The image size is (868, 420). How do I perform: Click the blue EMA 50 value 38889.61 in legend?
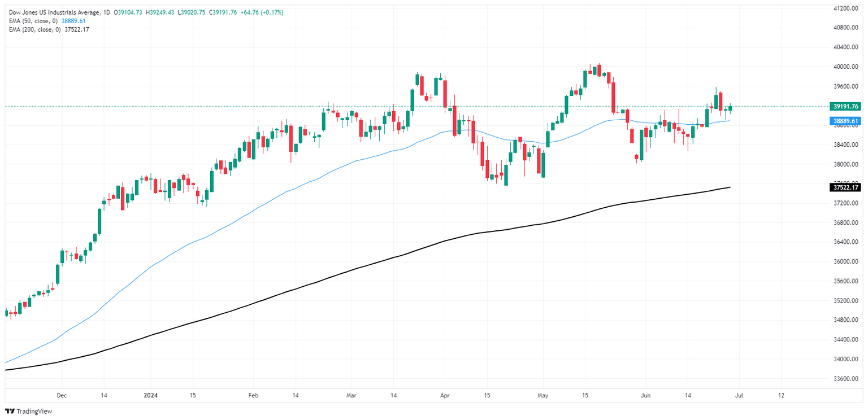[71, 21]
